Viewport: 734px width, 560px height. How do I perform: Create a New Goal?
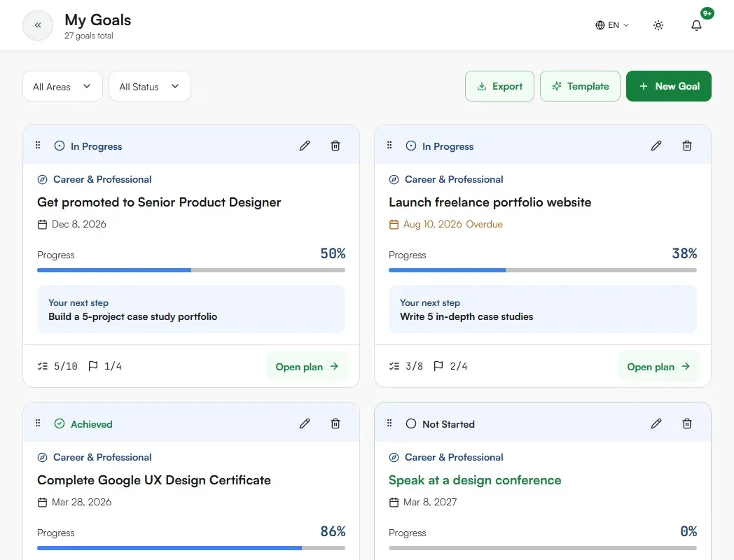click(668, 86)
